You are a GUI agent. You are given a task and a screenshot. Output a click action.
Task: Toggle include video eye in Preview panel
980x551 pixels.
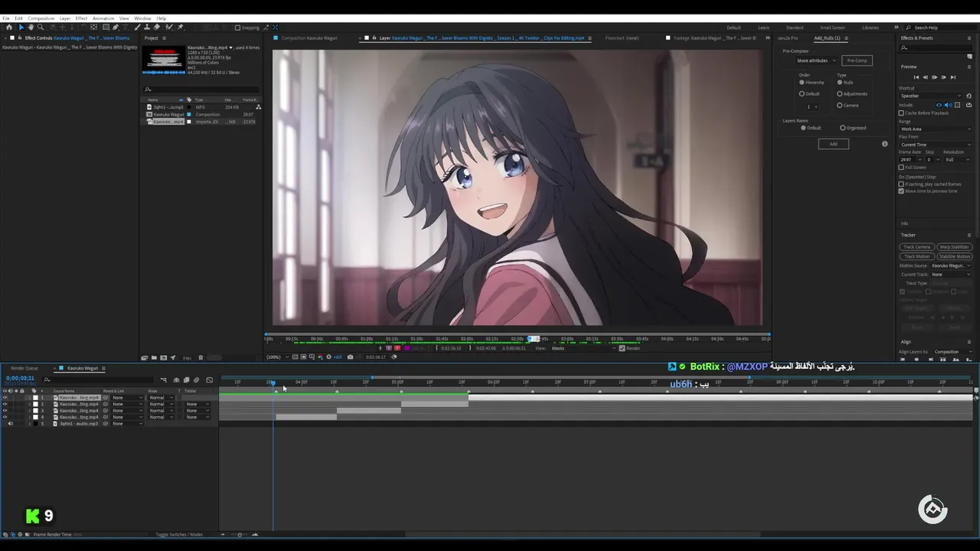(x=939, y=105)
